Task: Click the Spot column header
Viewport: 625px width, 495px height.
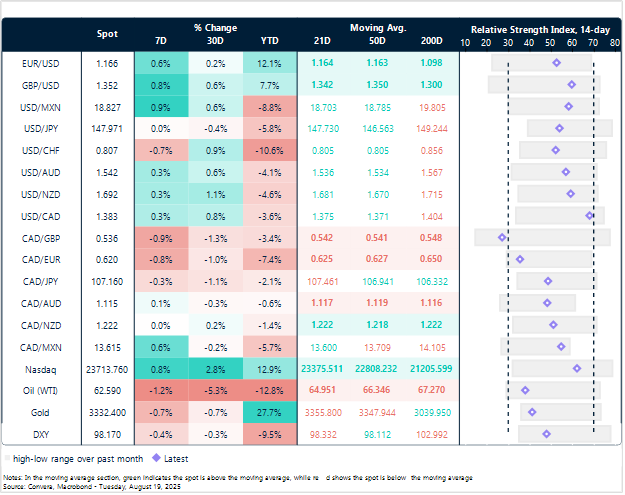Action: 106,35
